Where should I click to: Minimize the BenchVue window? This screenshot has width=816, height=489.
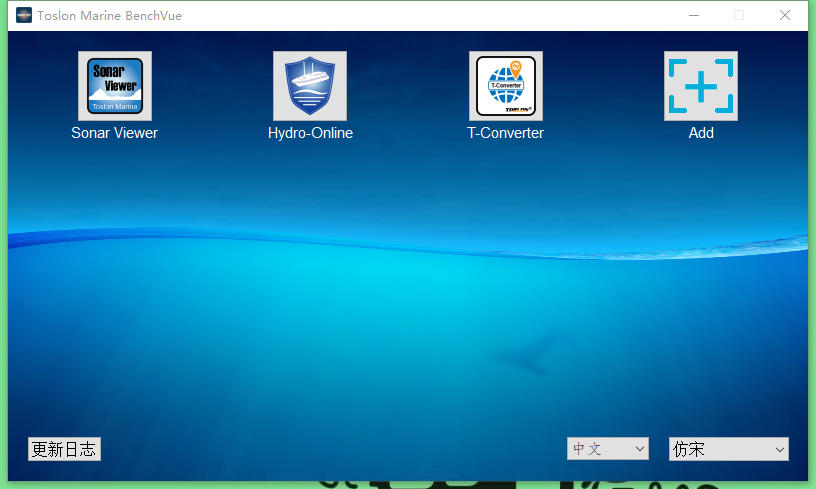pyautogui.click(x=693, y=15)
